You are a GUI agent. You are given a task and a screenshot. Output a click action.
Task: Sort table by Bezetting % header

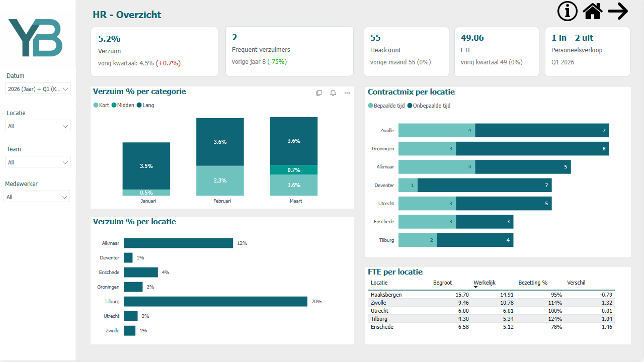[533, 283]
